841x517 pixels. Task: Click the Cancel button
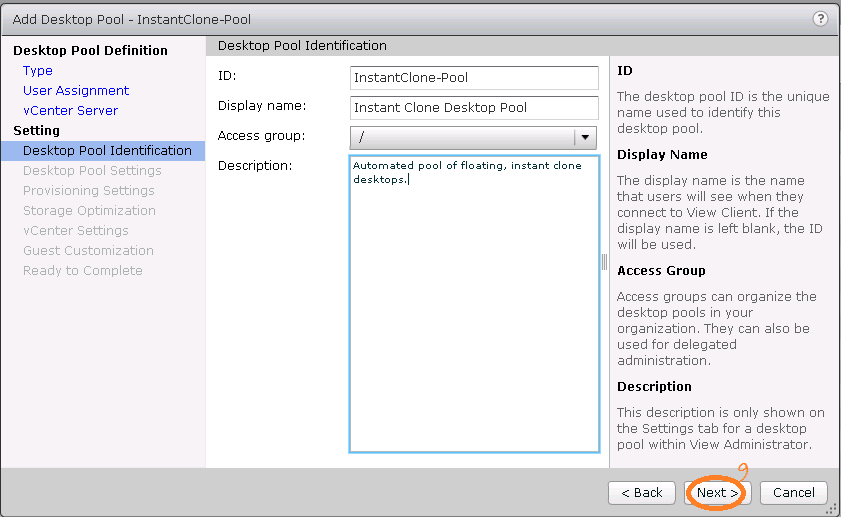click(x=793, y=493)
